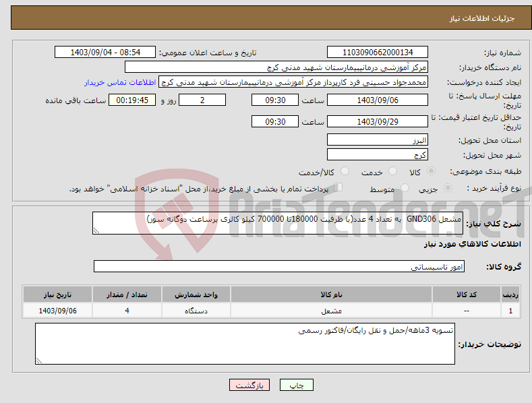532x403 pixels.
Task: Click the چاپ (print) button
Action: pos(296,385)
